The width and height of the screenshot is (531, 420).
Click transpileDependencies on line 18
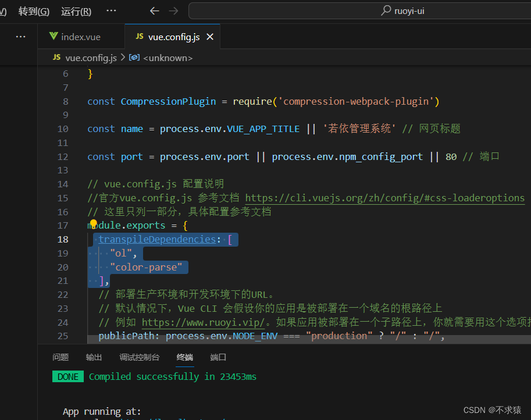click(x=157, y=239)
